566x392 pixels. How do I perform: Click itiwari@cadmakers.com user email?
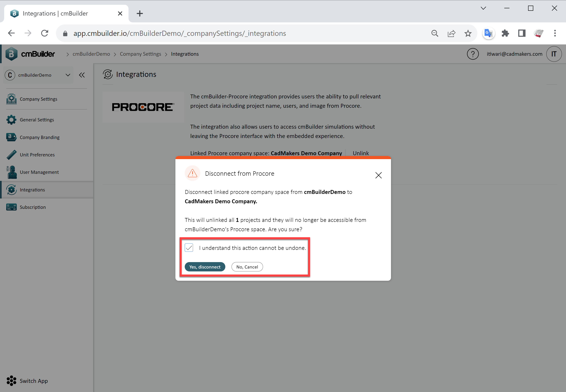(x=514, y=54)
